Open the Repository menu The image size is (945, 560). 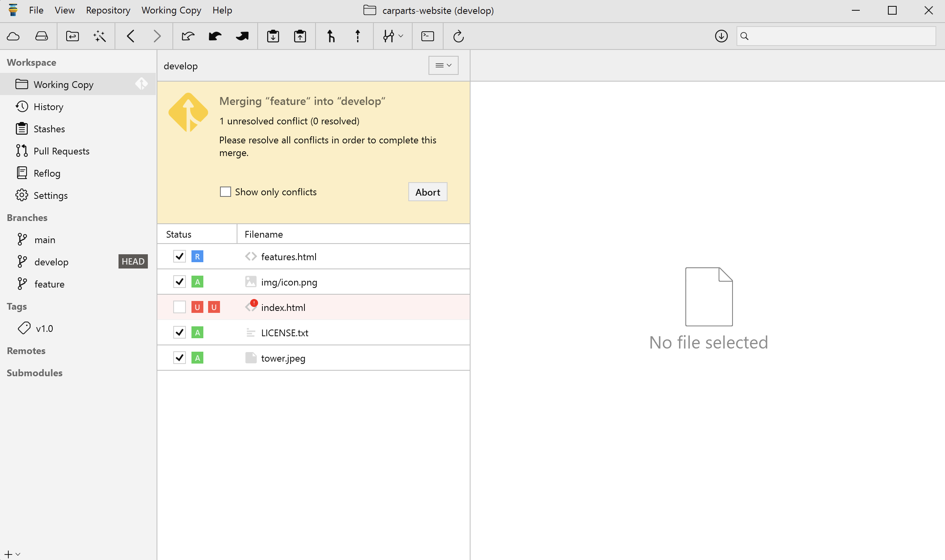(x=108, y=10)
